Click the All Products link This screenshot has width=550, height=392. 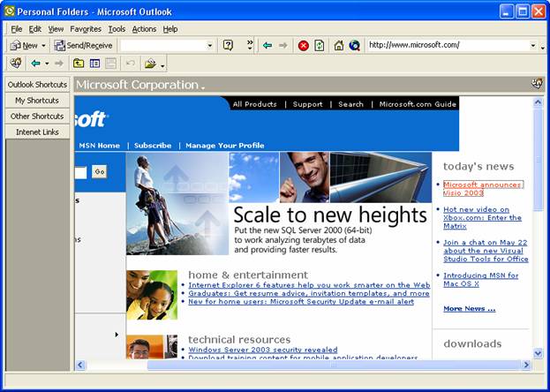tap(254, 104)
